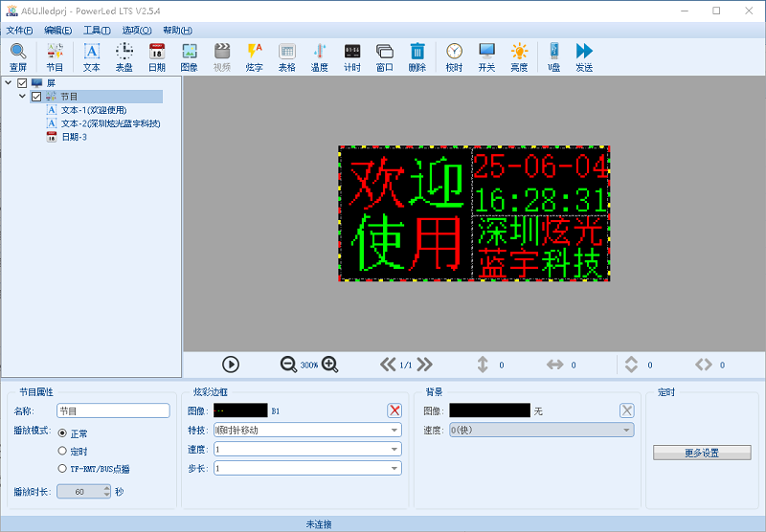
Task: Open the 文件(F) menu
Action: point(19,31)
